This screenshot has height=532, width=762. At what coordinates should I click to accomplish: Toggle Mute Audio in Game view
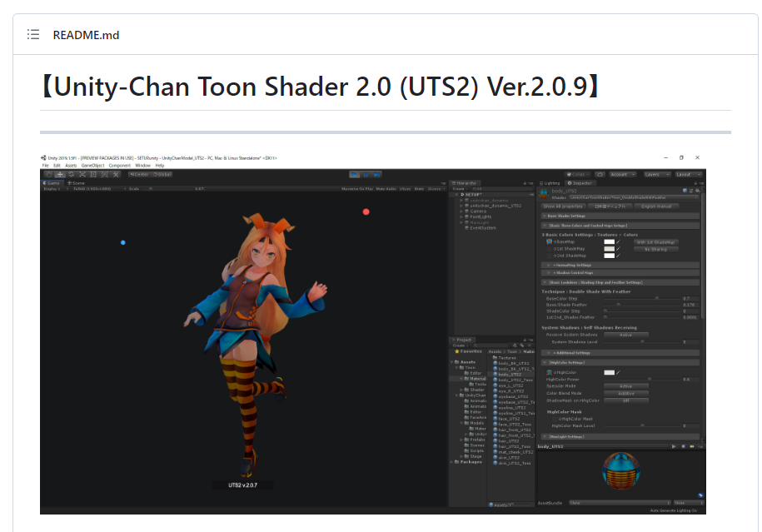point(386,189)
